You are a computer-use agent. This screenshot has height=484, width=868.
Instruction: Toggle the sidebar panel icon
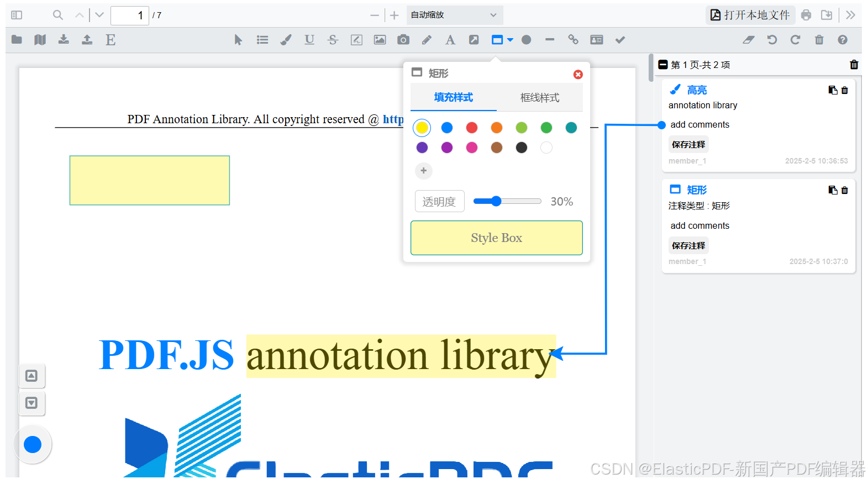tap(17, 15)
